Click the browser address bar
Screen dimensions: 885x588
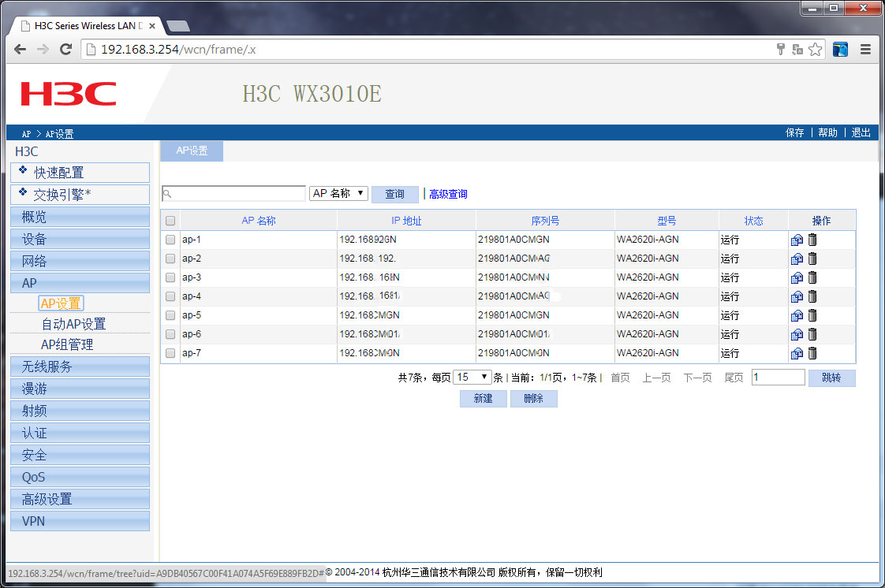pos(429,50)
